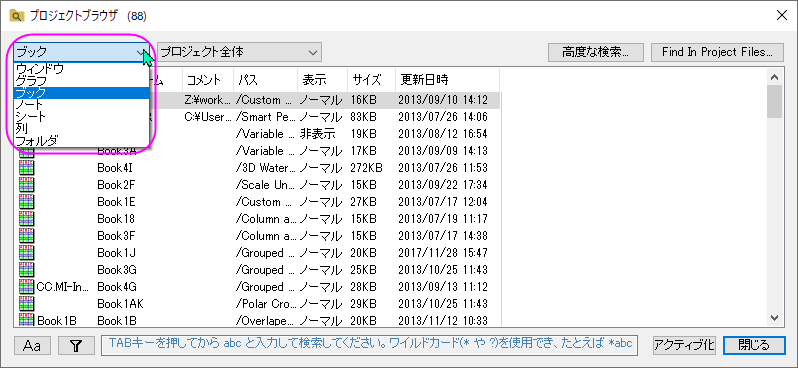Viewport: 798px width, 368px height.
Task: Select シート from the dropdown list
Action: pos(81,117)
